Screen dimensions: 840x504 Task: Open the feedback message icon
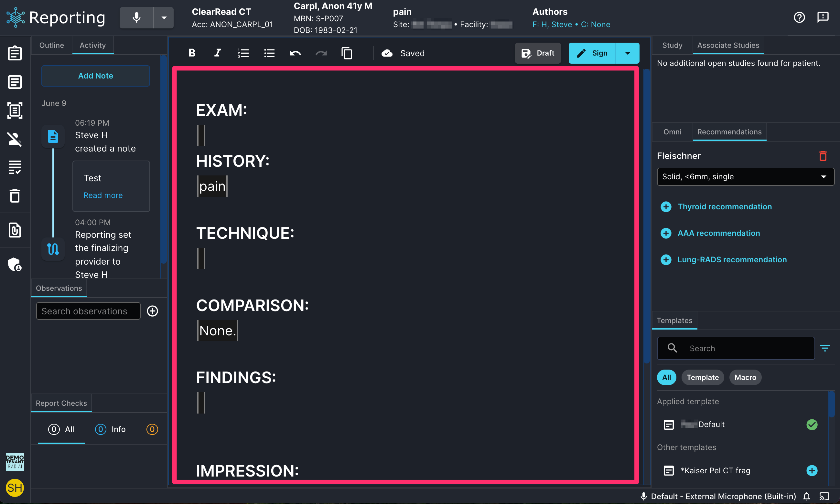tap(823, 17)
